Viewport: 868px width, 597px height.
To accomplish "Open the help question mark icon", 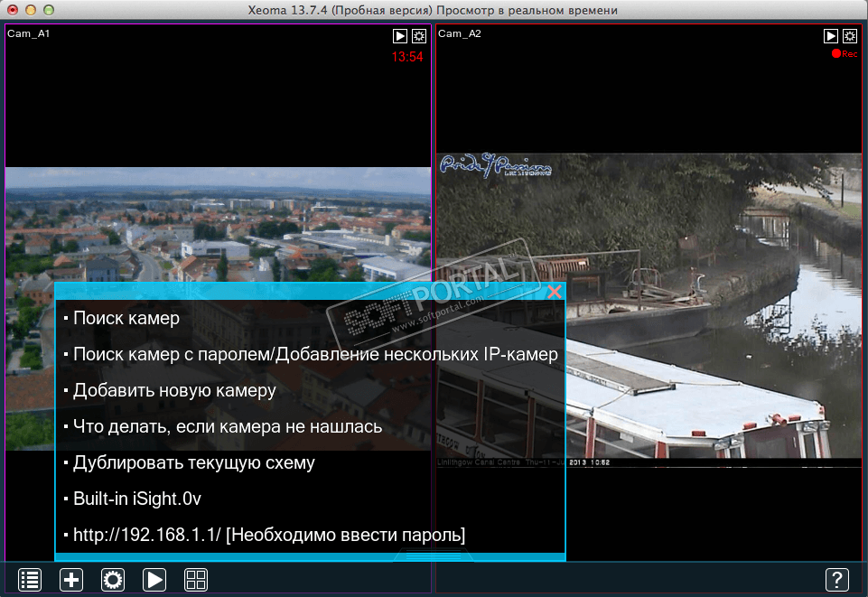I will click(x=837, y=580).
